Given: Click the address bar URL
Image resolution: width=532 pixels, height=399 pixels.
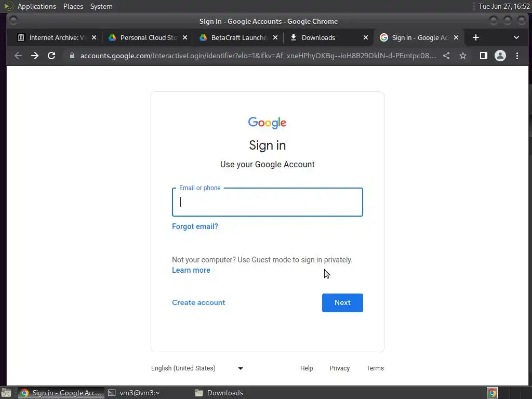Looking at the screenshot, I should (x=258, y=56).
